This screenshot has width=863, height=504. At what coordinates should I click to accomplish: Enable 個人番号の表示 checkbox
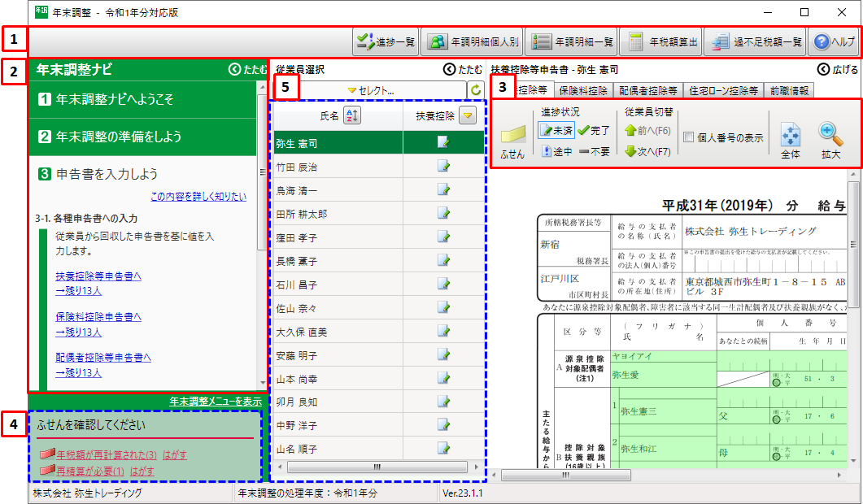[x=688, y=137]
